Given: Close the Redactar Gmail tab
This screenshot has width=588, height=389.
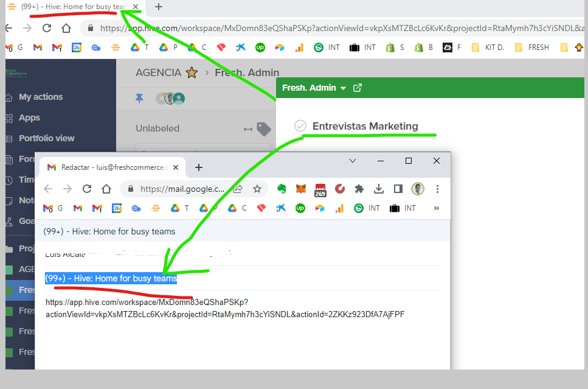Looking at the screenshot, I should (176, 167).
